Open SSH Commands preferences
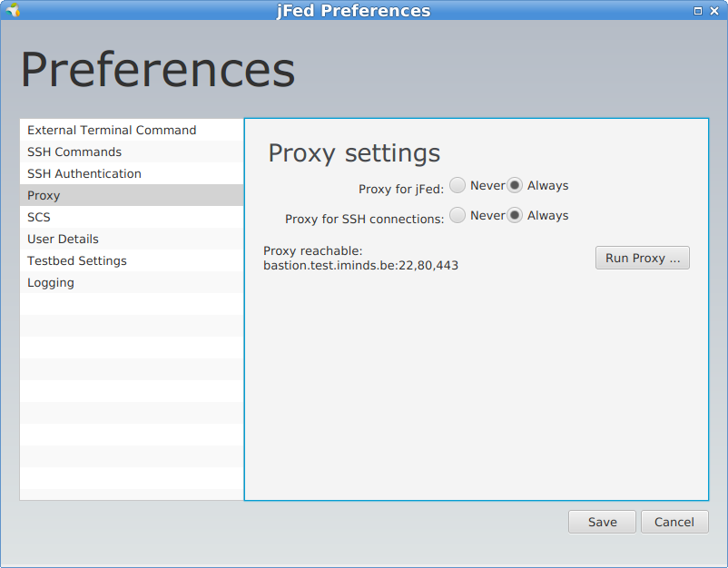Viewport: 728px width, 568px height. tap(132, 152)
